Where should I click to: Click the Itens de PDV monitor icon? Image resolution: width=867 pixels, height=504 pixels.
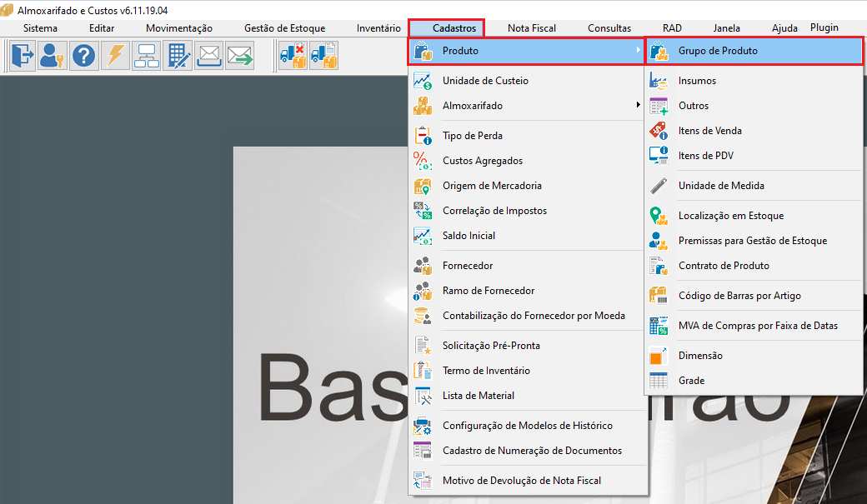tap(659, 155)
